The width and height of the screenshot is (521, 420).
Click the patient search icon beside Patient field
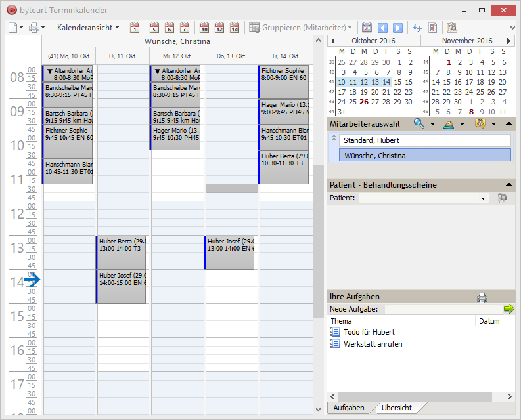(502, 198)
